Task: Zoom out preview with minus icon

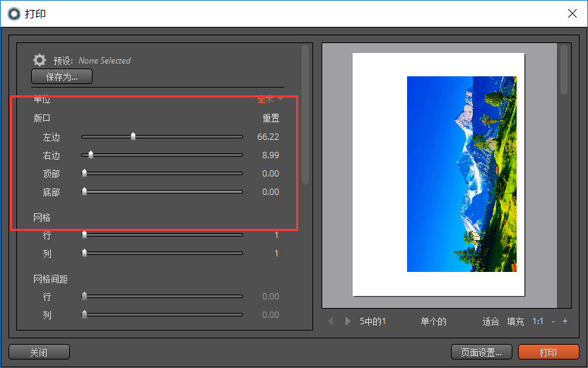Action: pos(553,321)
